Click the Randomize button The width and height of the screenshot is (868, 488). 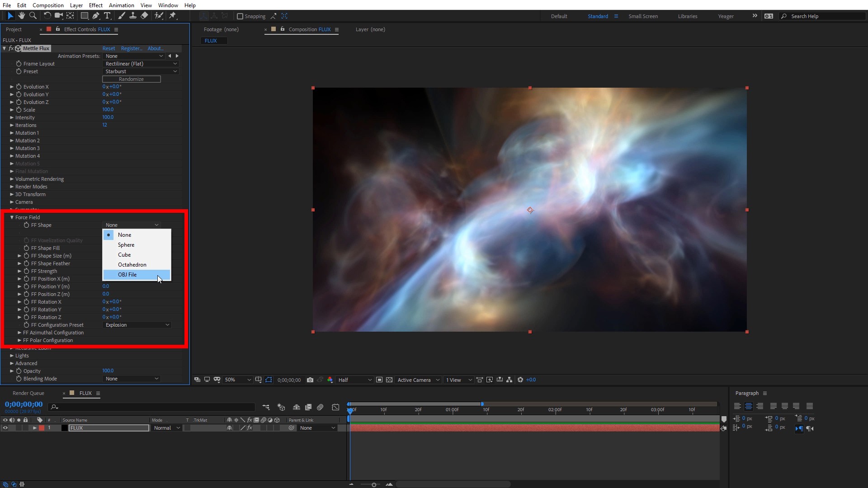coord(131,79)
